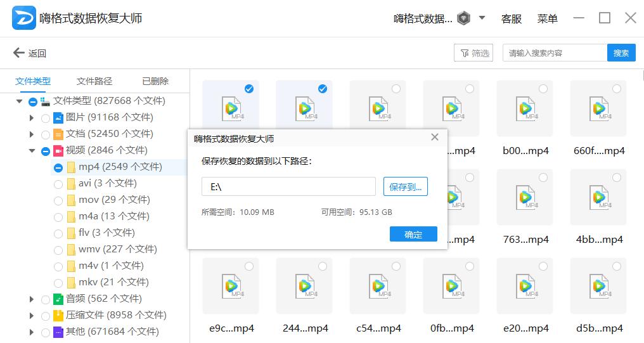The width and height of the screenshot is (644, 343).
Task: Collapse the 视频 category node
Action: click(x=32, y=151)
